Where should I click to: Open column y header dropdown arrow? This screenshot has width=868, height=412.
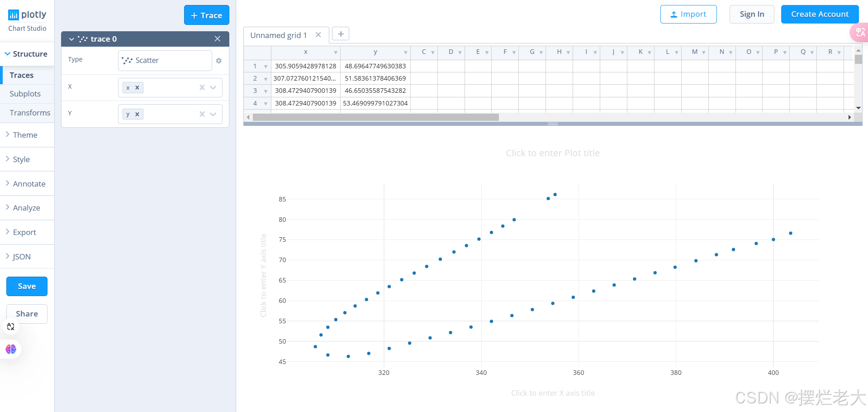pos(405,53)
